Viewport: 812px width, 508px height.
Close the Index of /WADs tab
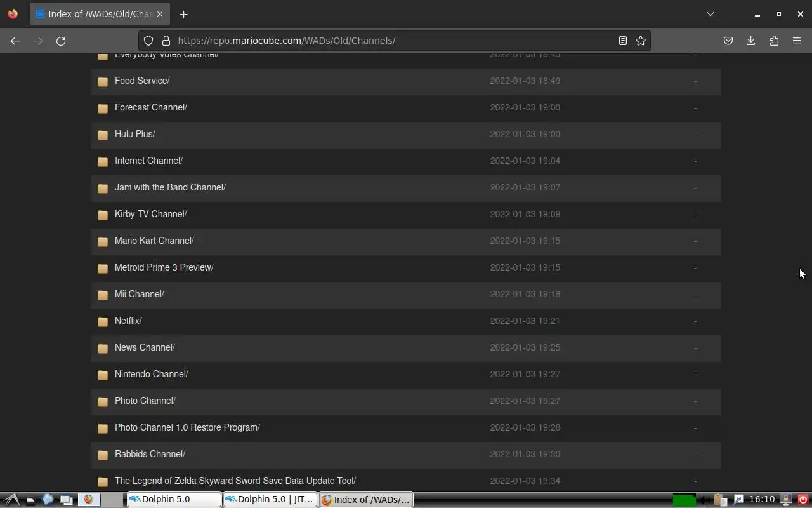[x=160, y=14]
